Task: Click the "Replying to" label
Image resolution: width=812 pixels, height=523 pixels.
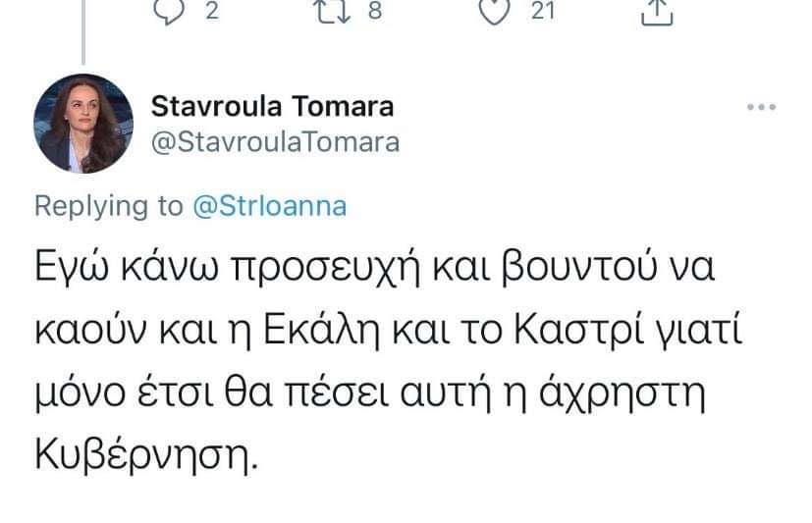Action: (108, 206)
